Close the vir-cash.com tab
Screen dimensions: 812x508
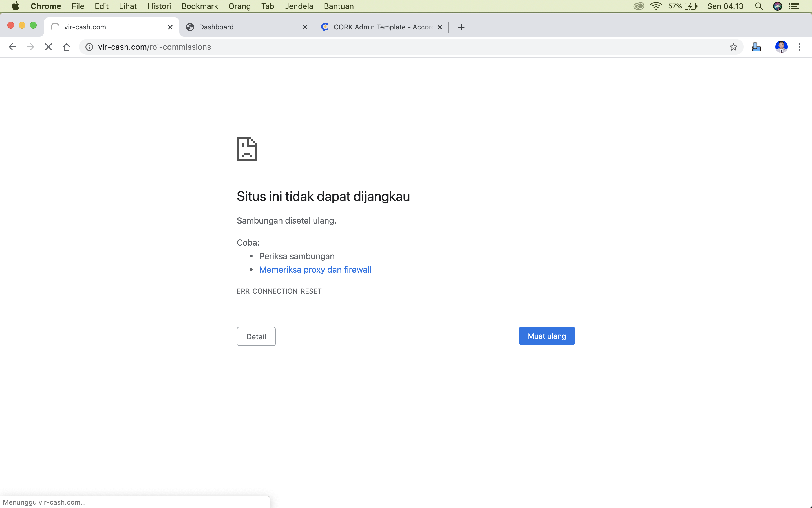point(170,27)
